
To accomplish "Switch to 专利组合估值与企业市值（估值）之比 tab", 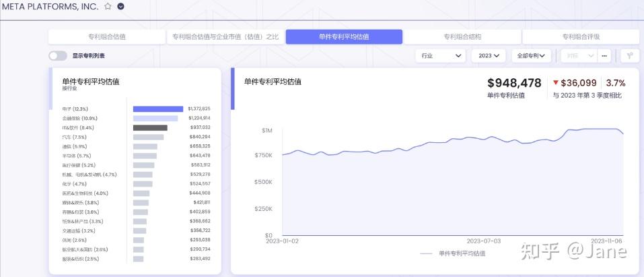I will tap(225, 36).
